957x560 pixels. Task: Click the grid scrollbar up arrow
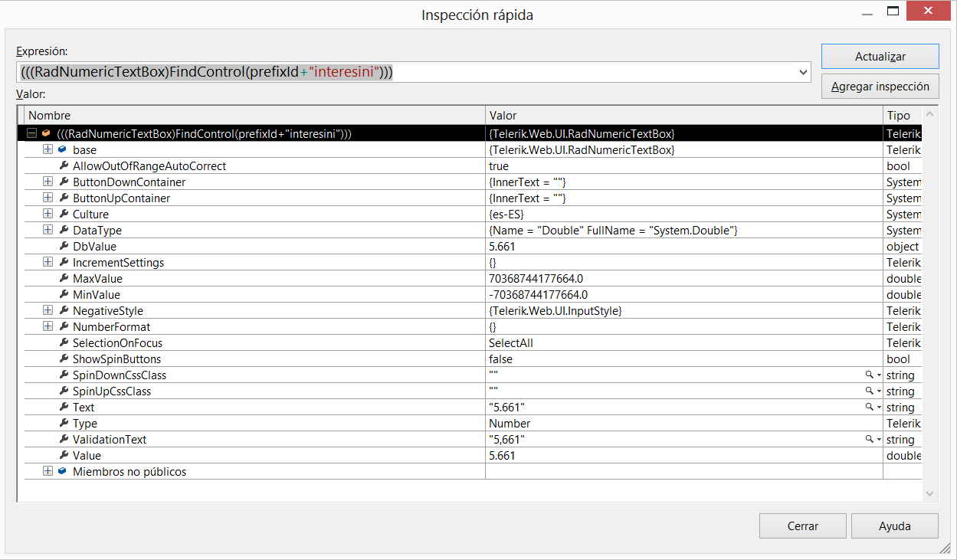pyautogui.click(x=931, y=115)
